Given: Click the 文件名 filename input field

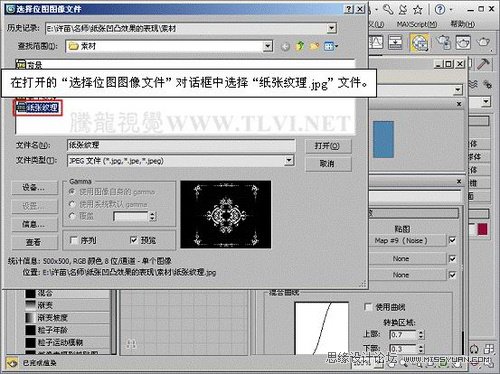Looking at the screenshot, I should point(181,145).
